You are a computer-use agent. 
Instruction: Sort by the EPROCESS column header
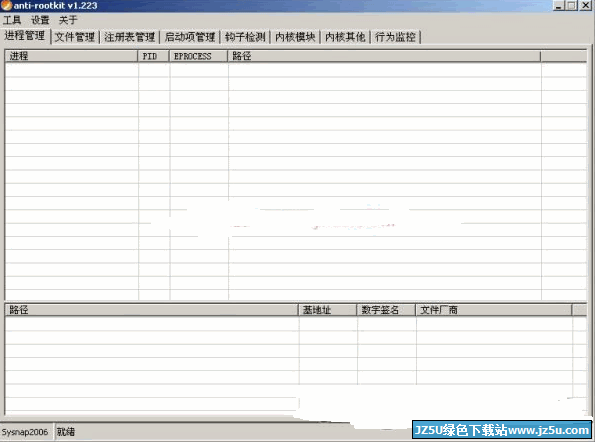[198, 56]
